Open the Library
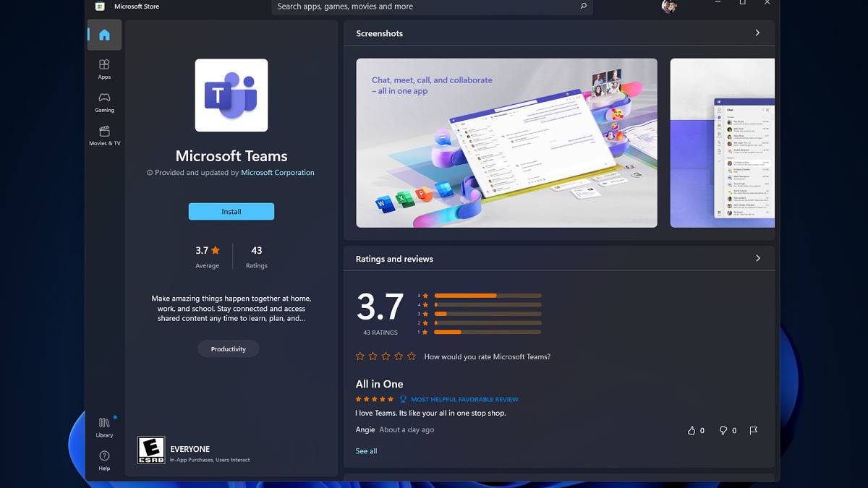 [x=104, y=427]
